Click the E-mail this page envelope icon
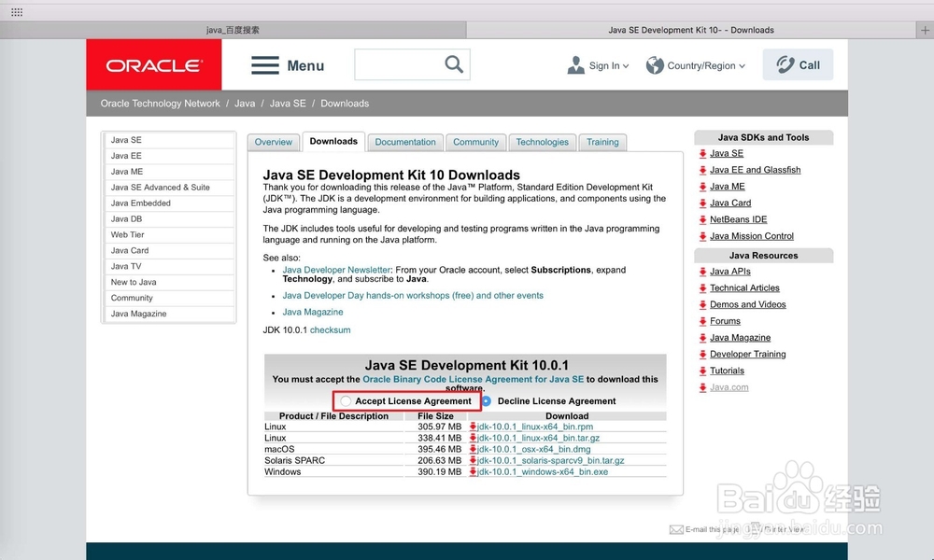Image resolution: width=934 pixels, height=560 pixels. (x=676, y=529)
